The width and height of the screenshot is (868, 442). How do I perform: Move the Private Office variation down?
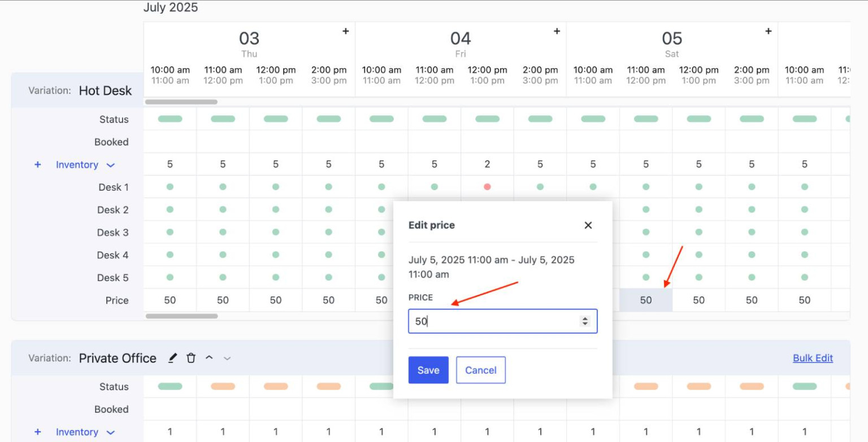click(227, 358)
